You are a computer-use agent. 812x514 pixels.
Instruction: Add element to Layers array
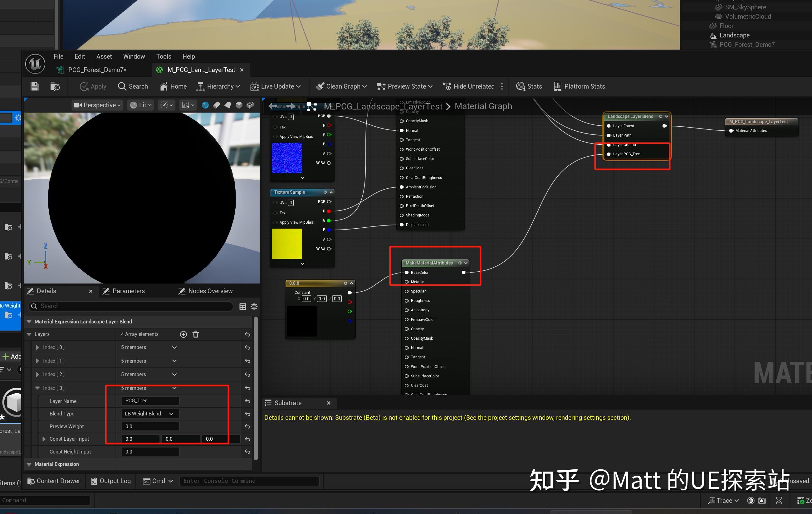tap(183, 334)
